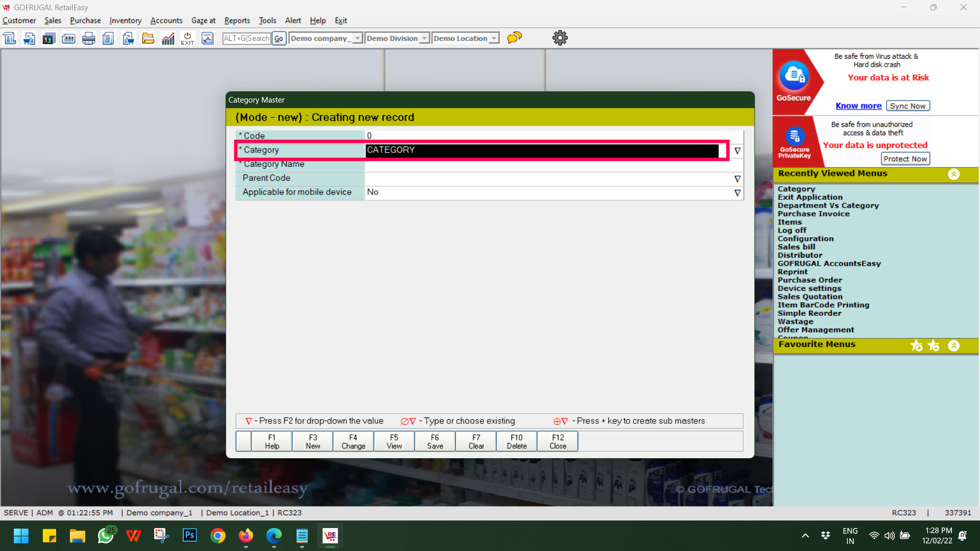
Task: Click the open folder toolbar icon
Action: pos(148,38)
